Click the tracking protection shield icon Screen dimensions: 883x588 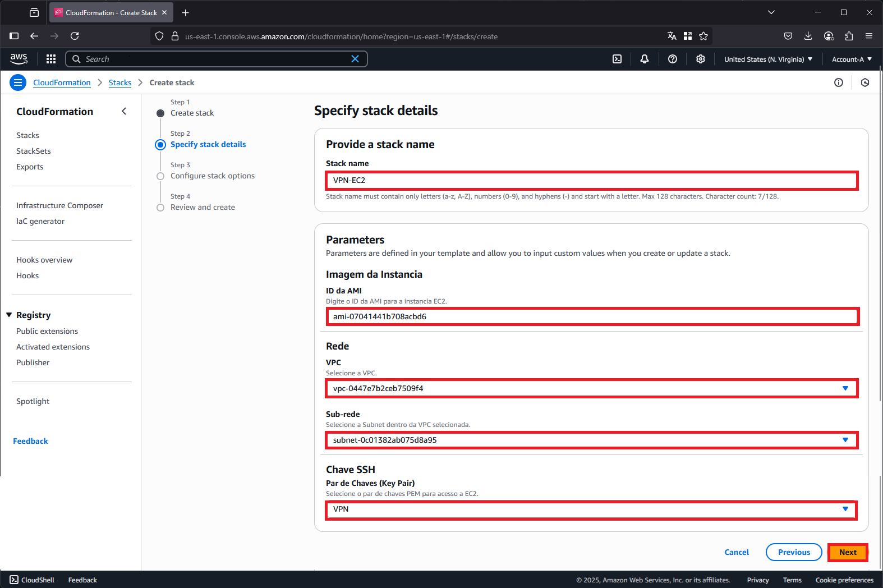tap(159, 36)
